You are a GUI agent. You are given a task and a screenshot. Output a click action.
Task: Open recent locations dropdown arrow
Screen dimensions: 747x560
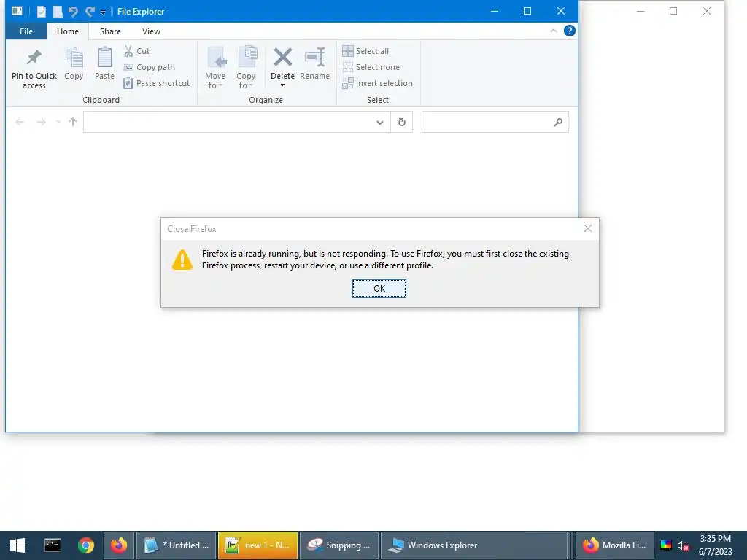click(x=58, y=122)
